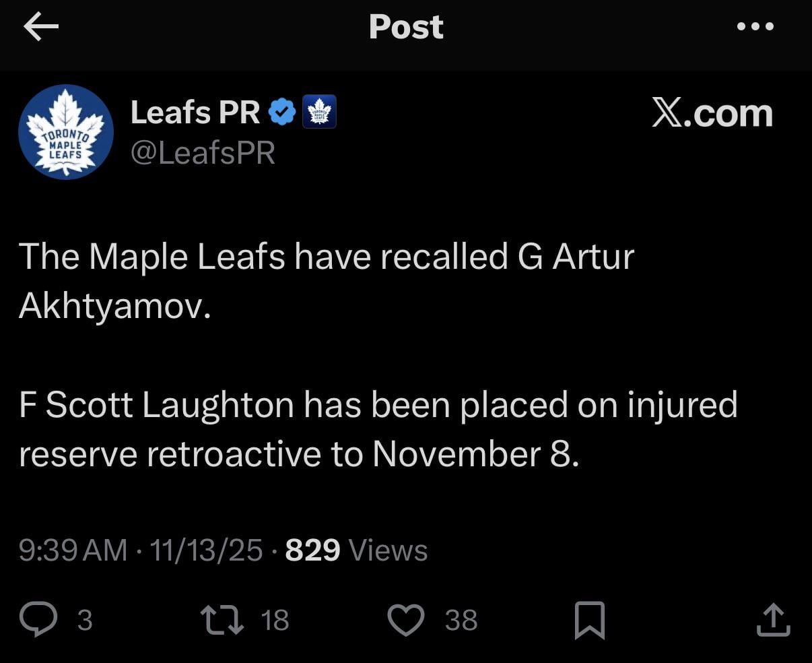Viewport: 812px width, 663px height.
Task: View who liked via the 38 count
Action: pyautogui.click(x=460, y=620)
